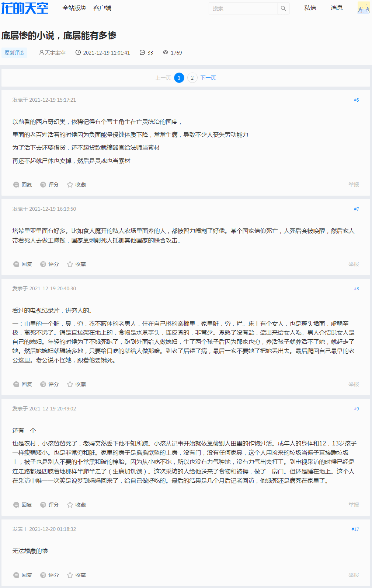Favorite post #7 with 收藏 star
This screenshot has height=588, width=372.
click(76, 264)
